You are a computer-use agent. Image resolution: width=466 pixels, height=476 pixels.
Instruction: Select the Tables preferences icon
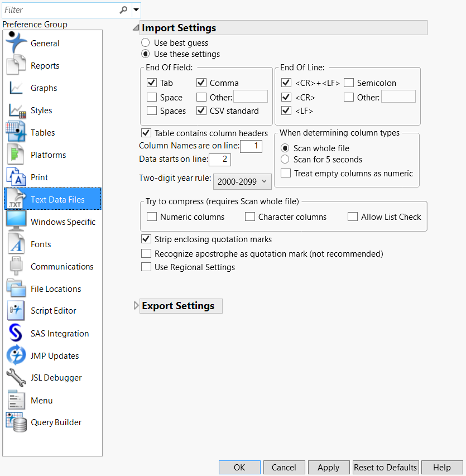pyautogui.click(x=16, y=132)
